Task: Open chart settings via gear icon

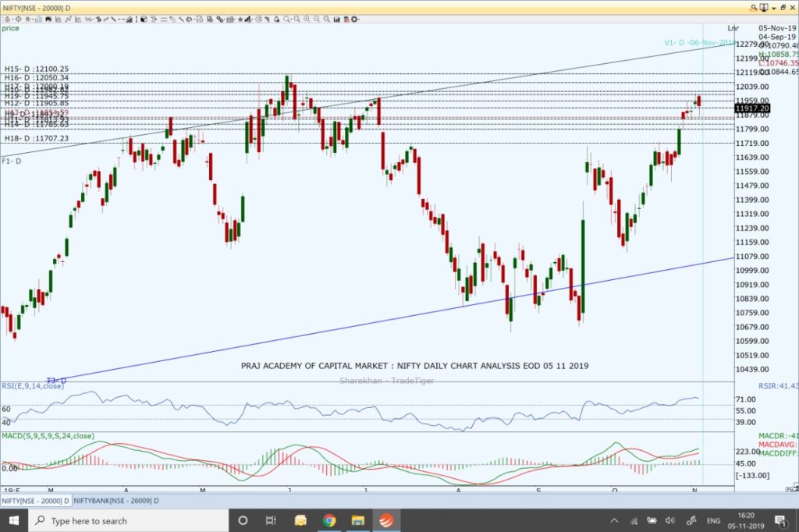Action: tap(354, 20)
